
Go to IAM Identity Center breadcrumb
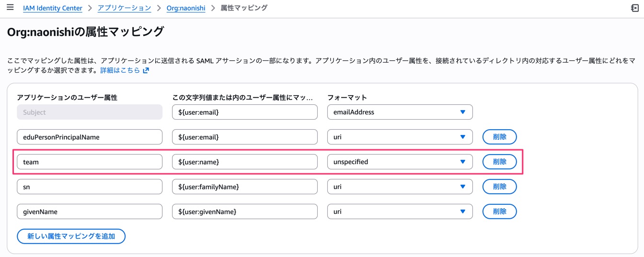click(x=53, y=8)
